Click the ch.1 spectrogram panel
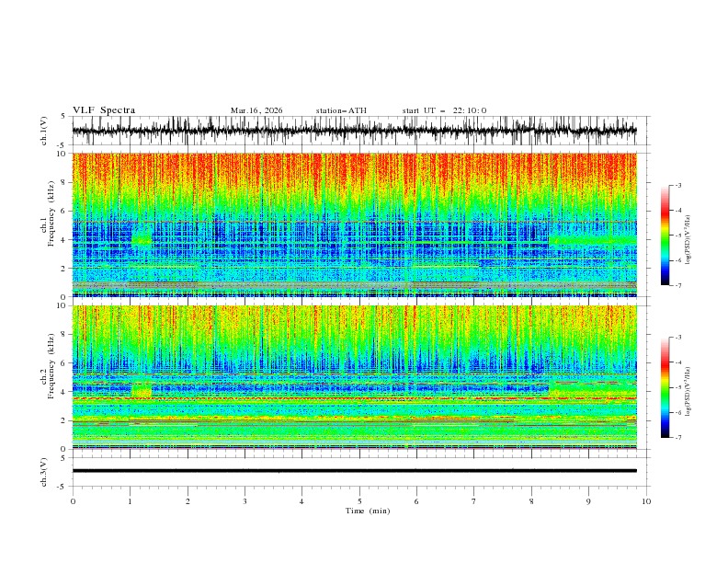The height and width of the screenshot is (563, 728). click(354, 224)
